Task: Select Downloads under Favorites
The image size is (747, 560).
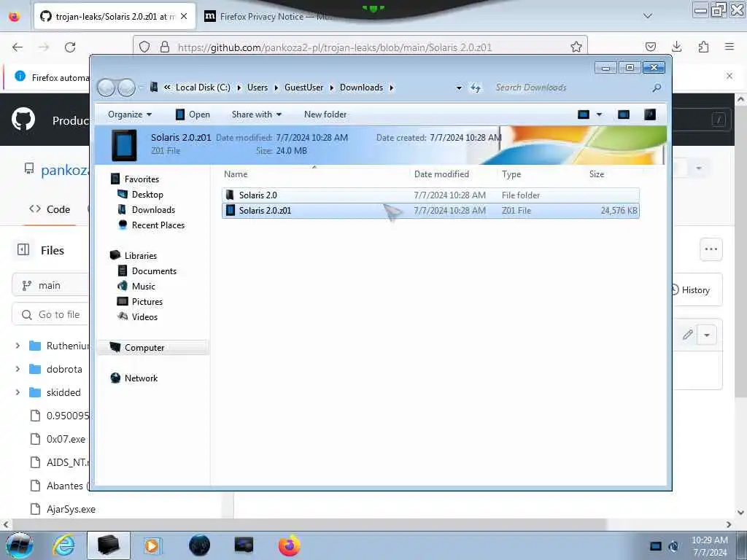Action: point(153,209)
